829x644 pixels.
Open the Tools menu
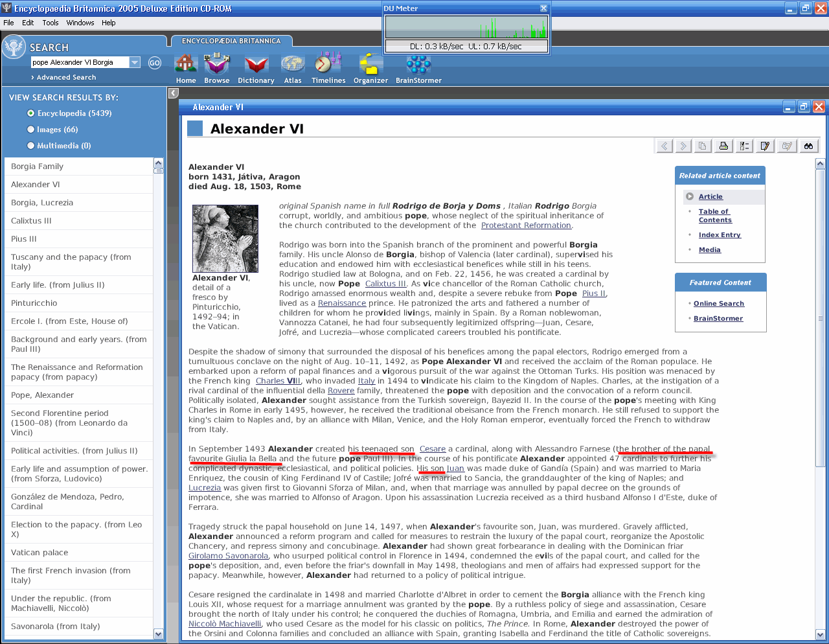point(51,23)
